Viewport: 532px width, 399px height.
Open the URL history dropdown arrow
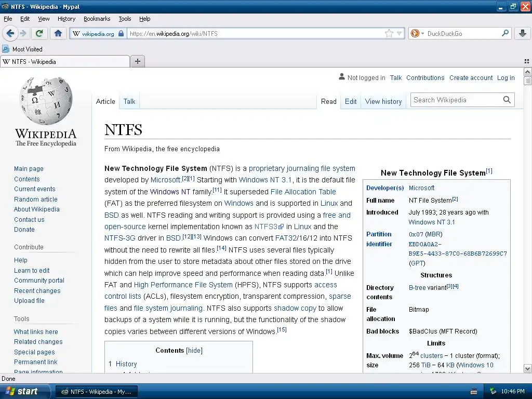point(400,33)
